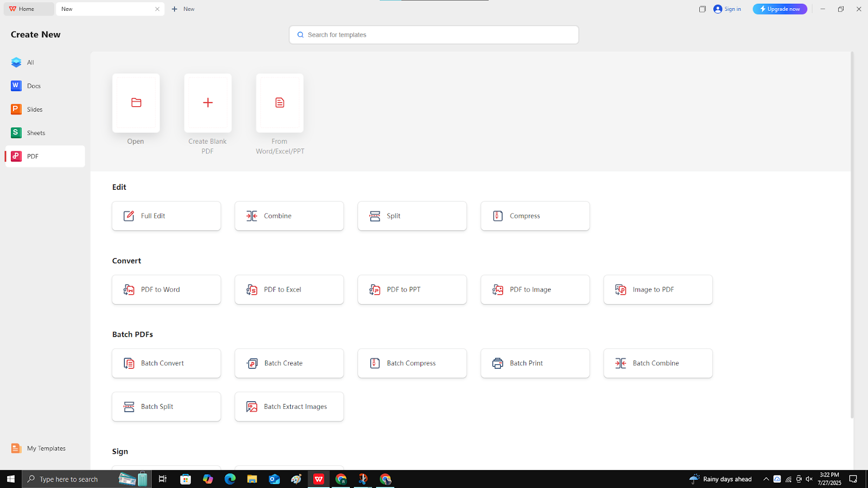This screenshot has height=488, width=868.
Task: Select the PDF sidebar category
Action: pos(45,156)
